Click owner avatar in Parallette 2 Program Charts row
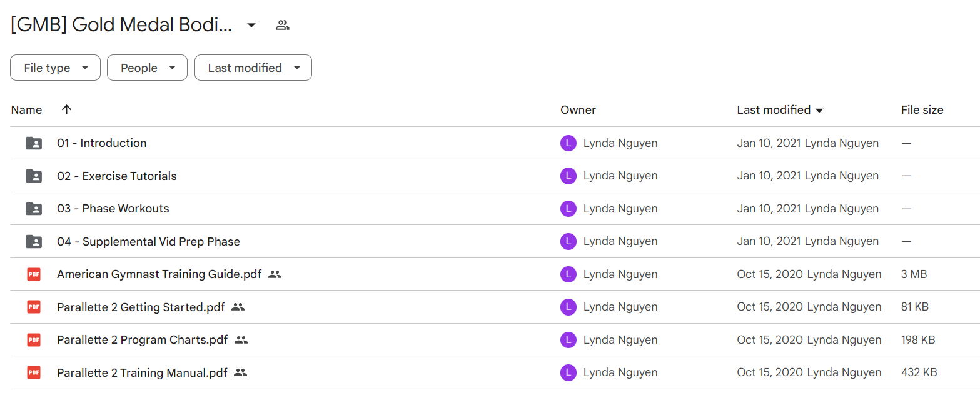This screenshot has width=980, height=420. [568, 340]
